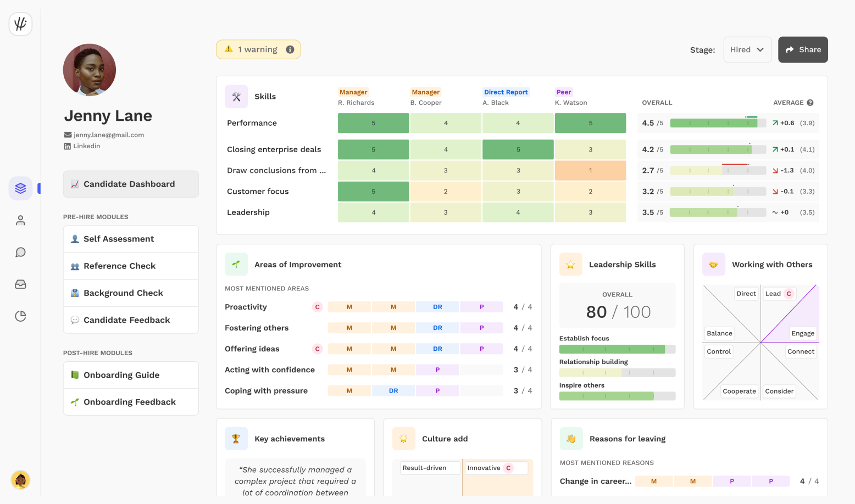Select the Candidate Dashboard menu item
855x504 pixels.
[x=131, y=184]
